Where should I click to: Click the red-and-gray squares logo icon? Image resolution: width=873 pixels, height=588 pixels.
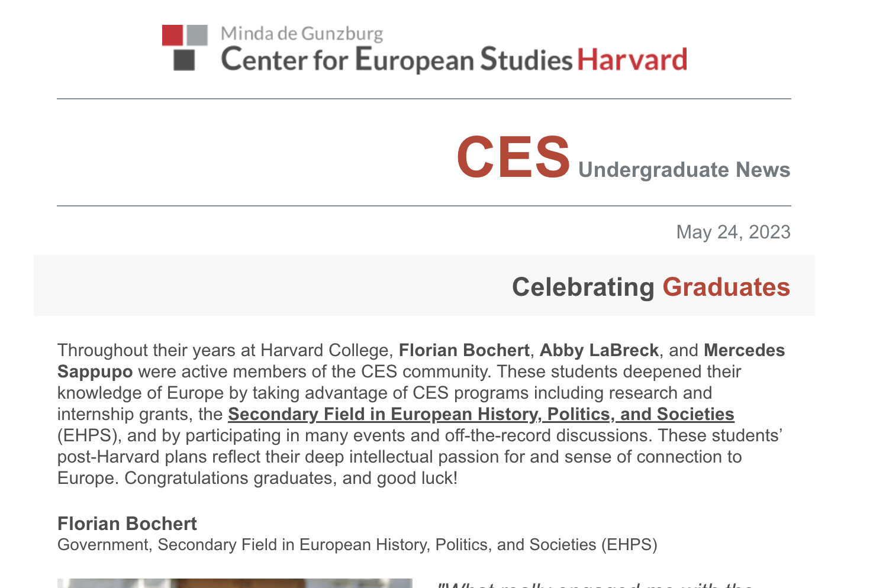click(185, 48)
